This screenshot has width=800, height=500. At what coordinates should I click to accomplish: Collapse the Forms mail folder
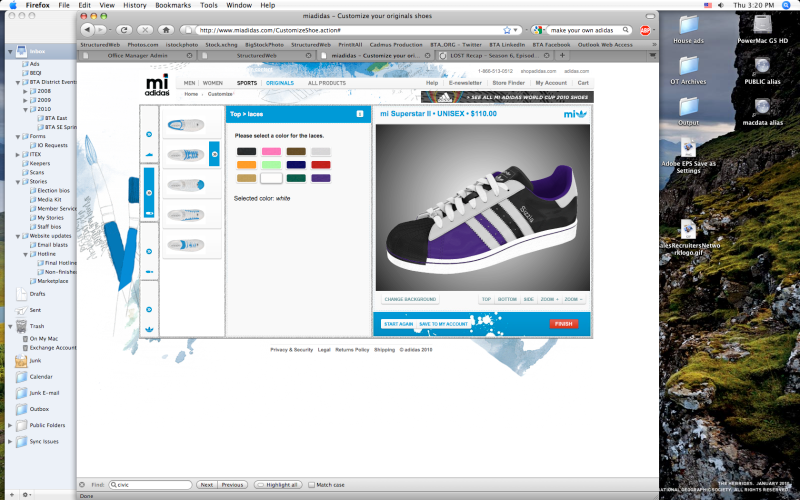18,137
